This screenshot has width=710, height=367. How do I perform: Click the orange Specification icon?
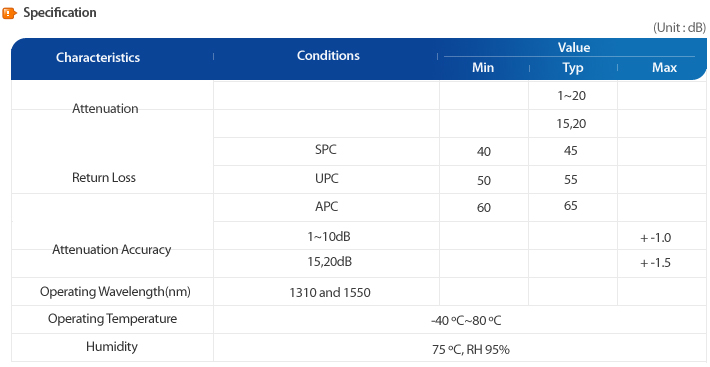(10, 13)
